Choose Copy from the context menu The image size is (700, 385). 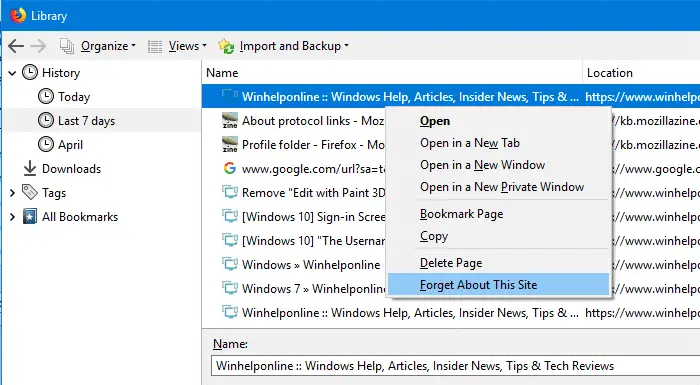(x=499, y=236)
